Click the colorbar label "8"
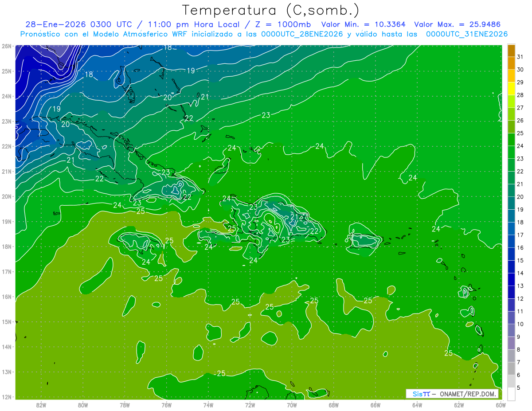This screenshot has width=532, height=411. (x=518, y=349)
